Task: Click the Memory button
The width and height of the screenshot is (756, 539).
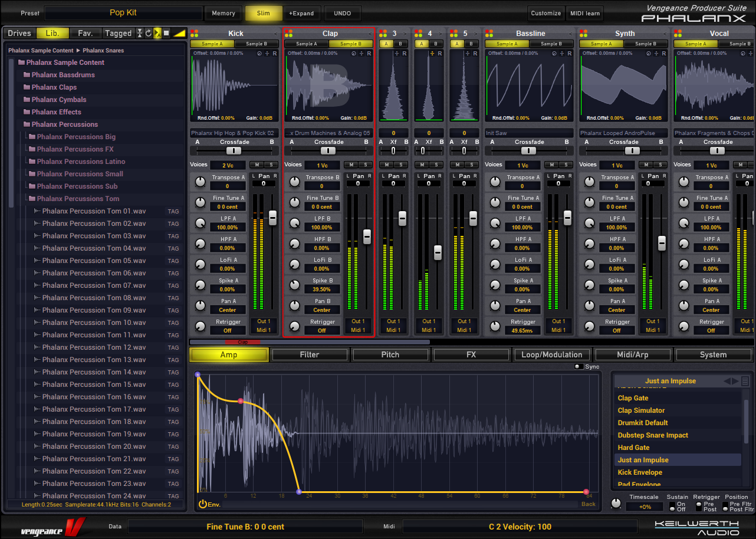Action: (x=223, y=13)
